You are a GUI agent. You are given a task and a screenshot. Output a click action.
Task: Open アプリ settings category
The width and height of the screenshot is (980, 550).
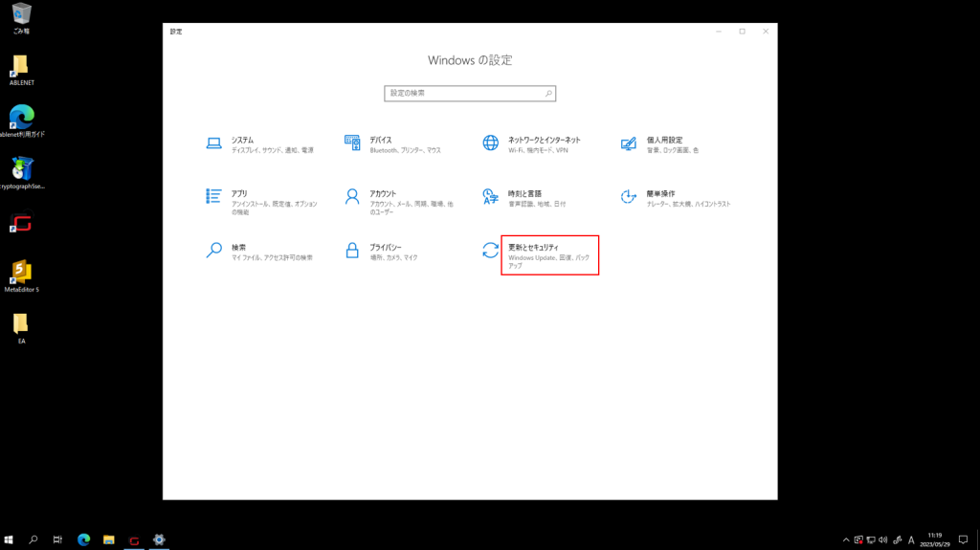coord(260,202)
